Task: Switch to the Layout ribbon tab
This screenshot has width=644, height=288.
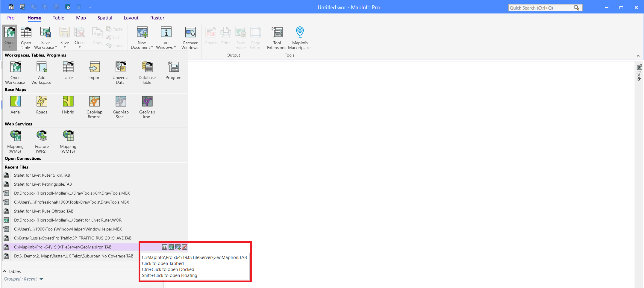Action: pos(131,18)
